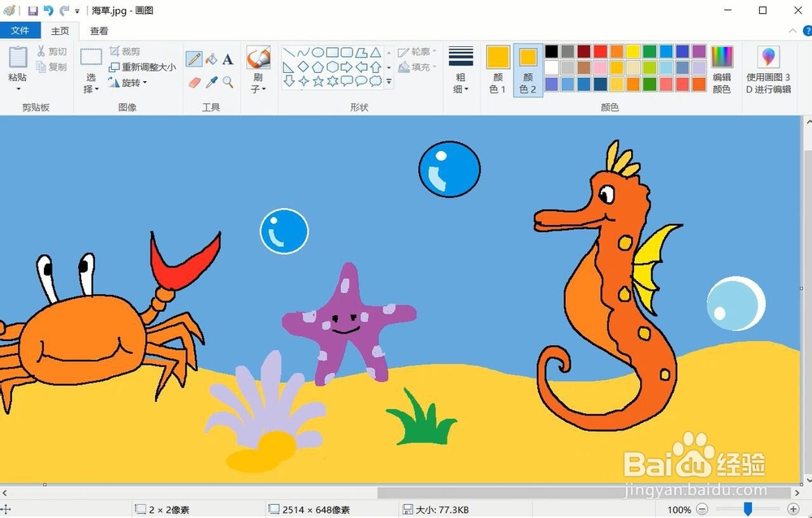812x518 pixels.
Task: Click the Brushes (刷子) icon
Action: click(x=258, y=58)
